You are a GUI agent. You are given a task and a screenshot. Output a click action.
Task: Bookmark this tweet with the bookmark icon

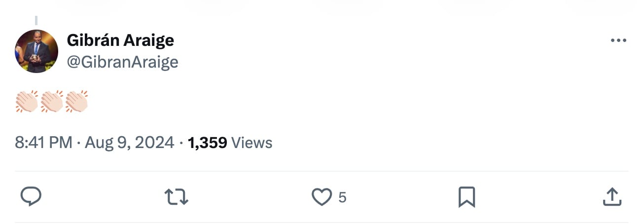pos(466,197)
